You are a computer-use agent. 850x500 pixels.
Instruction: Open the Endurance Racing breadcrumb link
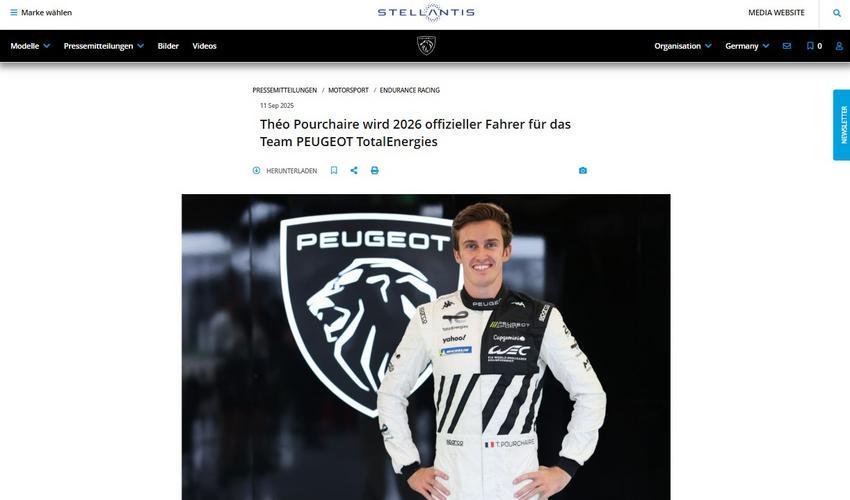pyautogui.click(x=409, y=90)
